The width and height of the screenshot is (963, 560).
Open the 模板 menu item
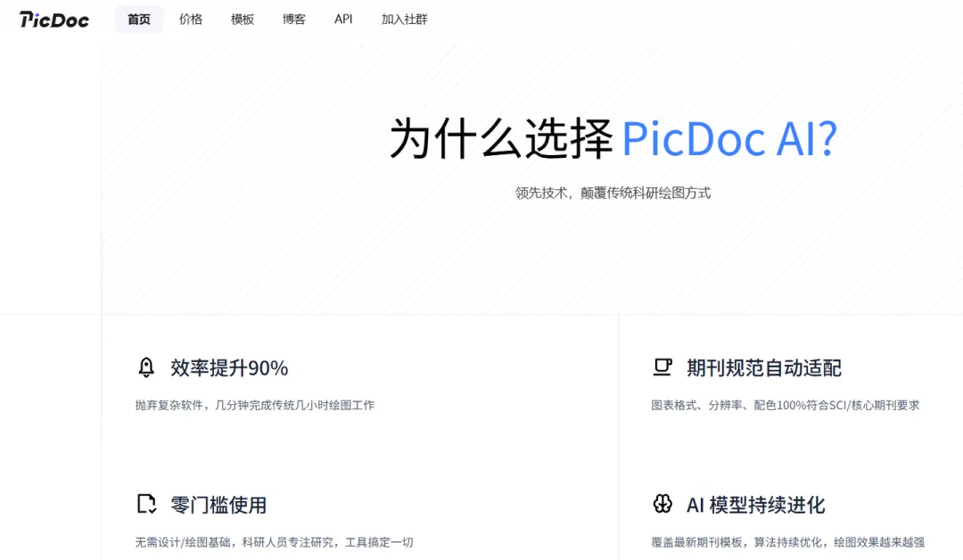pos(243,19)
